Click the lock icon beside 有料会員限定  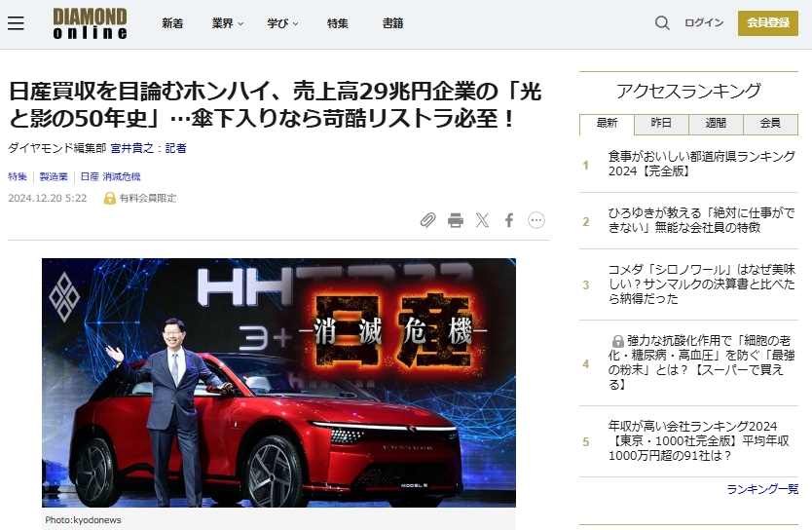(x=109, y=198)
